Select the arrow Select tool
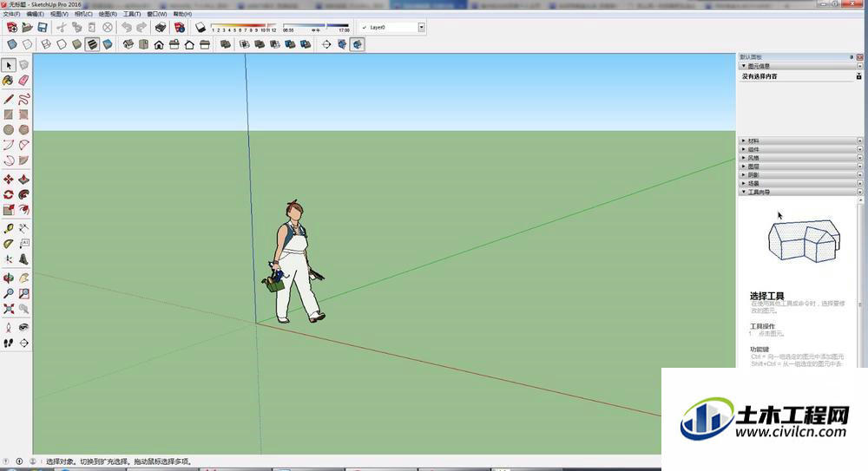This screenshot has width=868, height=471. [x=9, y=65]
